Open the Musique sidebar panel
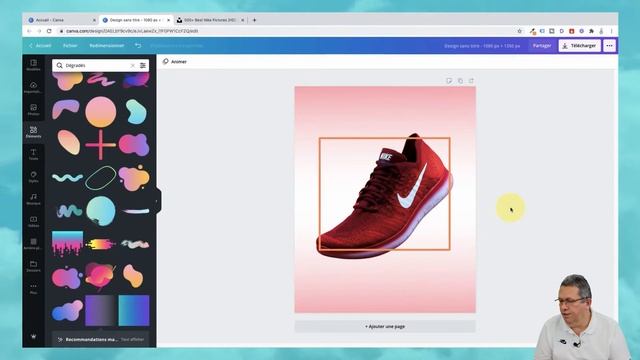The width and height of the screenshot is (640, 360). pos(33,199)
